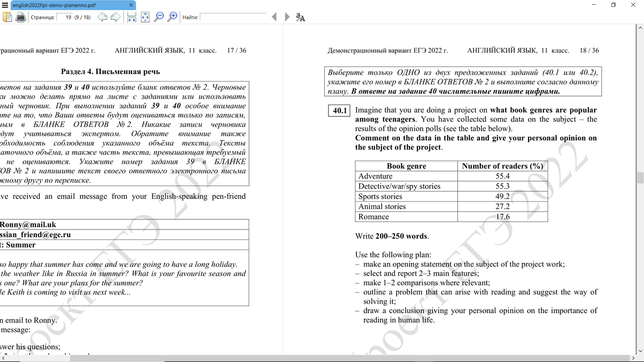The image size is (644, 362).
Task: Zoom out with minus magnifier
Action: [x=159, y=17]
